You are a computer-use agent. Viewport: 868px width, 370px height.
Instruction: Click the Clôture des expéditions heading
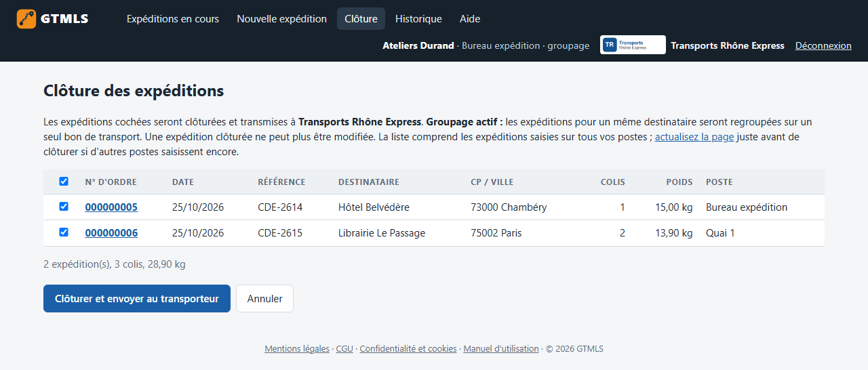[134, 91]
